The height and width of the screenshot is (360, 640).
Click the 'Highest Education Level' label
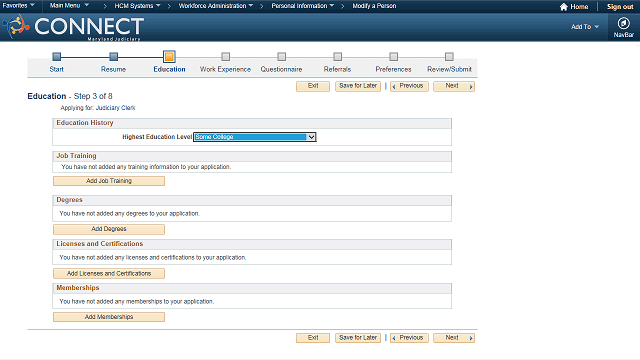[157, 137]
